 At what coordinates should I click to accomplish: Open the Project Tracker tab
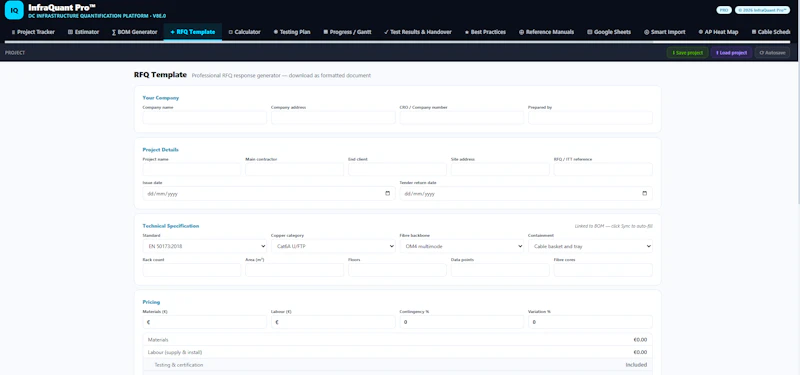[33, 32]
